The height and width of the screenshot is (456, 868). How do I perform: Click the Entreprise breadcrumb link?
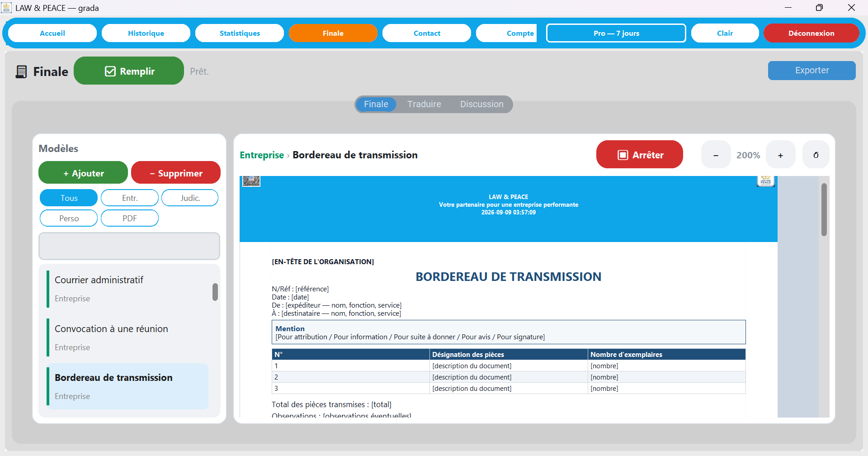point(262,155)
